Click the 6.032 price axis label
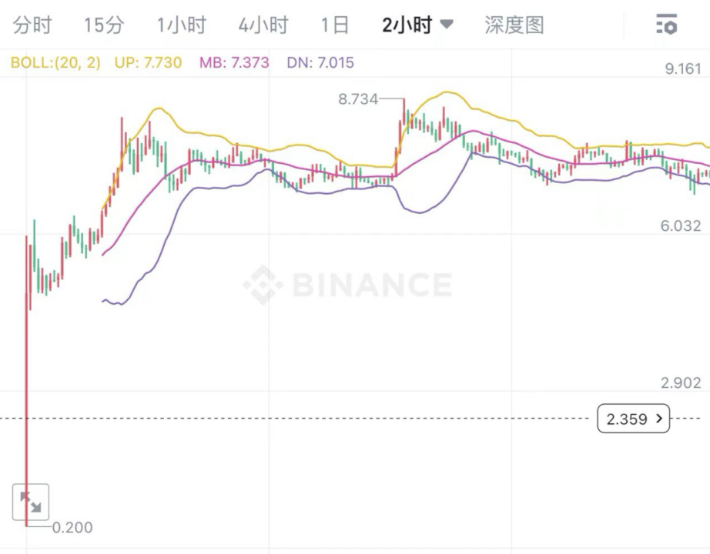Viewport: 710px width, 554px height. 680,226
